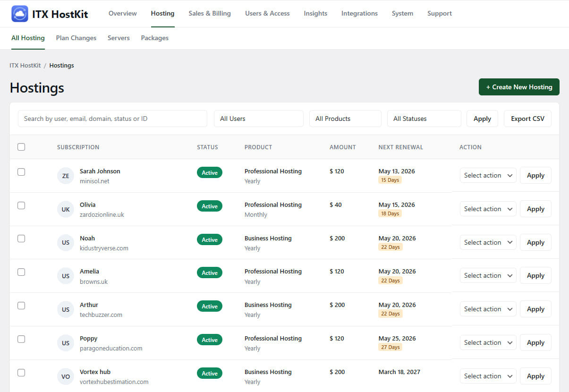
Task: Click the US avatar beside Amelia
Action: point(66,276)
